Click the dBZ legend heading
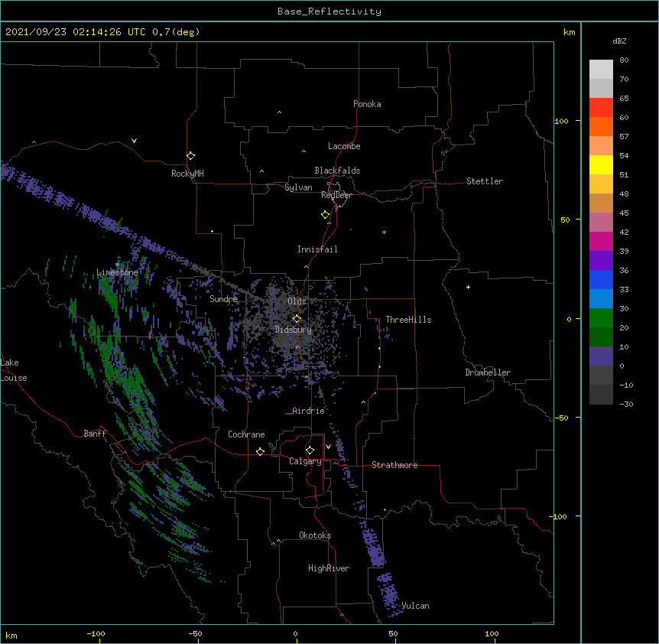This screenshot has height=644, width=659. click(619, 41)
